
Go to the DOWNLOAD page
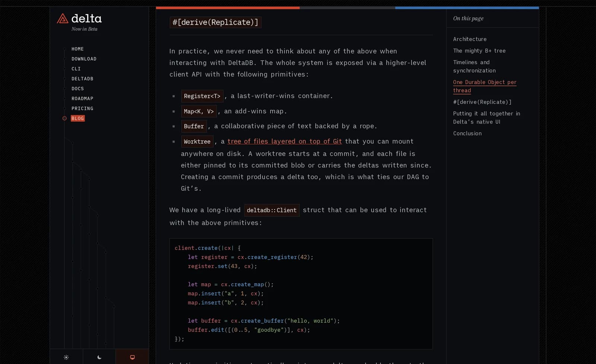[x=84, y=59]
